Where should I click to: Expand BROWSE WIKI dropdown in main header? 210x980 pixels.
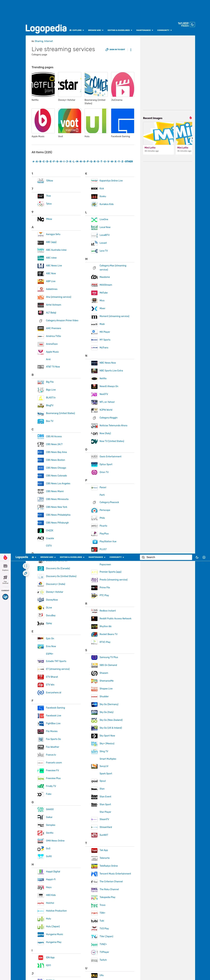(96, 30)
